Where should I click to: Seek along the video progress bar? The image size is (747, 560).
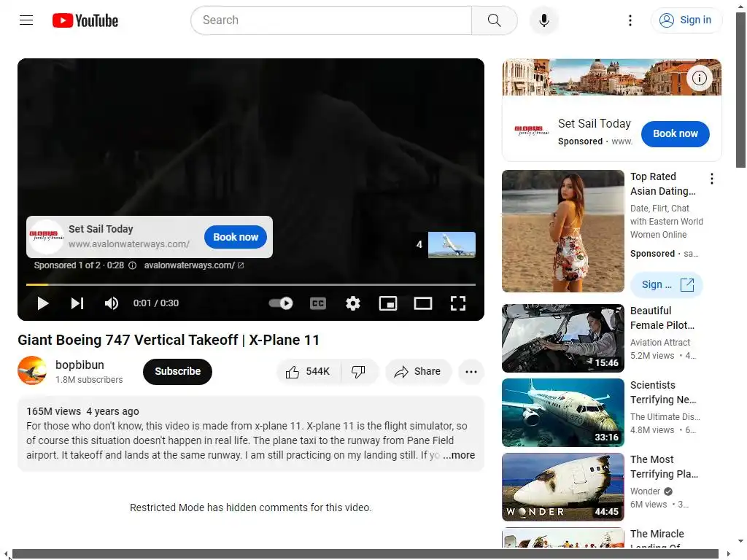[251, 284]
